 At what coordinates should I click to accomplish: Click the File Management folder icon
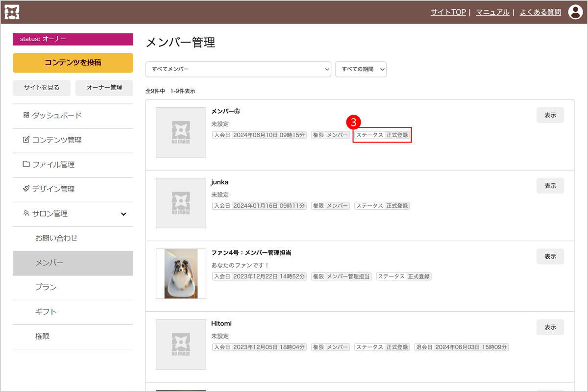click(x=26, y=164)
